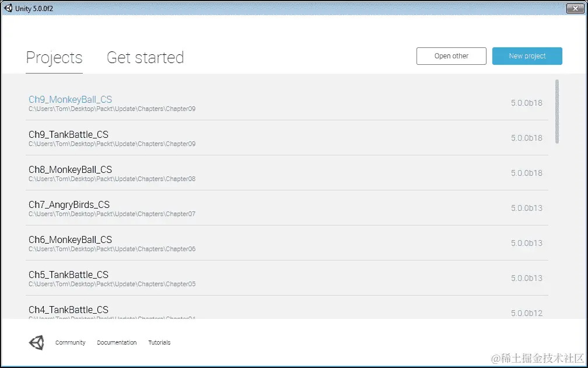The image size is (588, 368).
Task: Switch to the Get started tab
Action: 145,57
